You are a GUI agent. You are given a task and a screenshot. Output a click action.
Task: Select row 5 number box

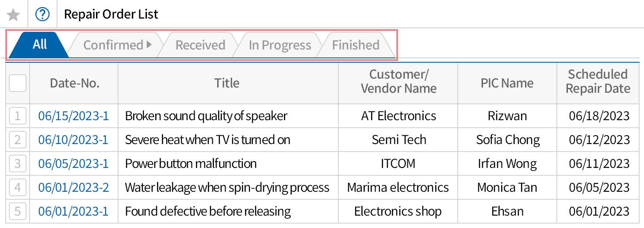pyautogui.click(x=18, y=211)
